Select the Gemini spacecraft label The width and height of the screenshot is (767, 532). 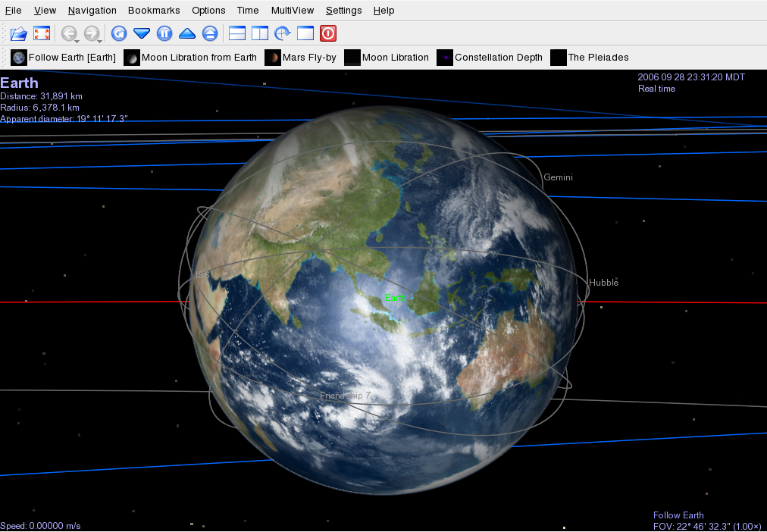click(x=558, y=177)
